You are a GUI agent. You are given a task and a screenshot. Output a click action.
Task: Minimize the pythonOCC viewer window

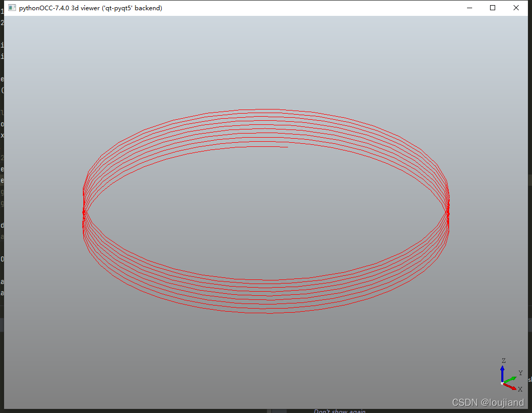click(469, 8)
